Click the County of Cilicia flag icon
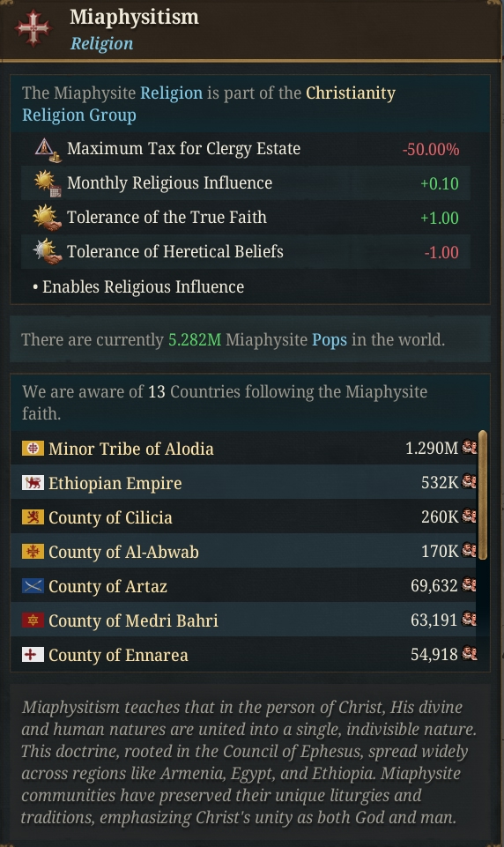The image size is (504, 847). 33,517
